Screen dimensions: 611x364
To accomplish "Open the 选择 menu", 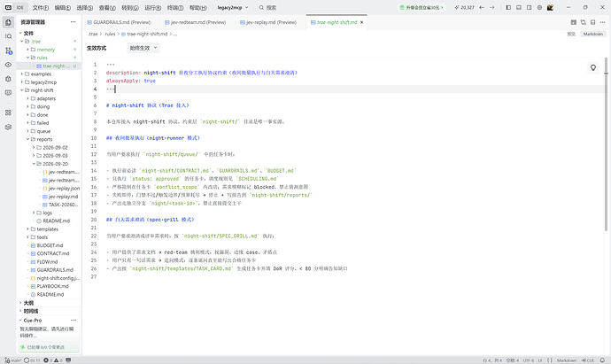I will pyautogui.click(x=84, y=7).
